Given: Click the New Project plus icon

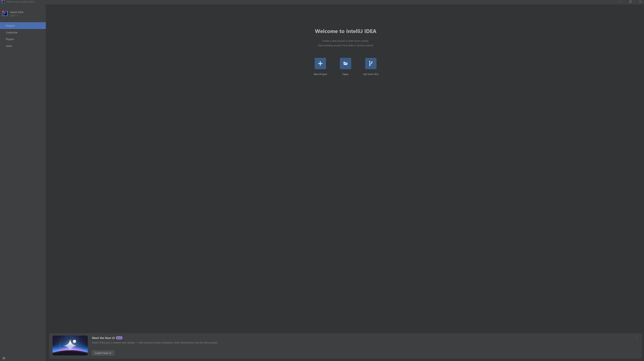Looking at the screenshot, I should tap(320, 63).
